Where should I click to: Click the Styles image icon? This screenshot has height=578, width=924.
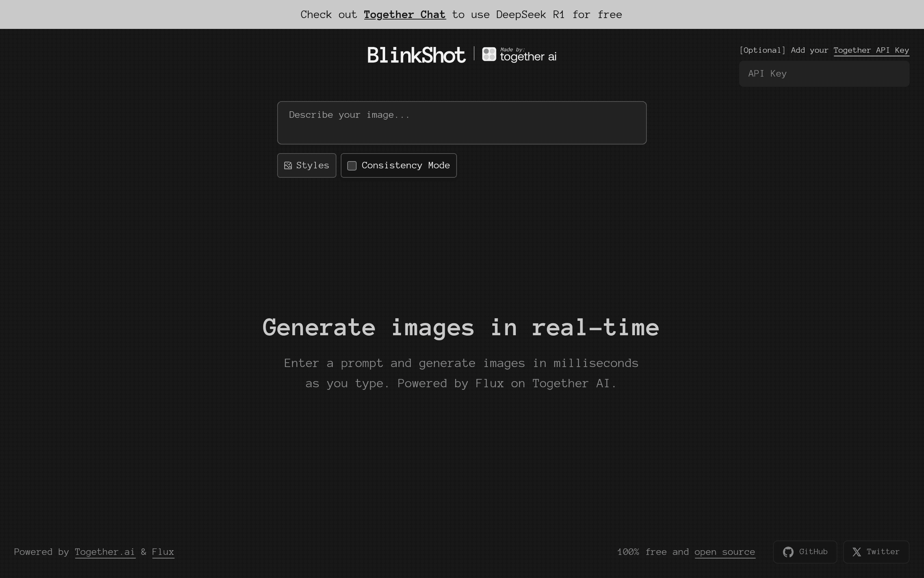[288, 165]
